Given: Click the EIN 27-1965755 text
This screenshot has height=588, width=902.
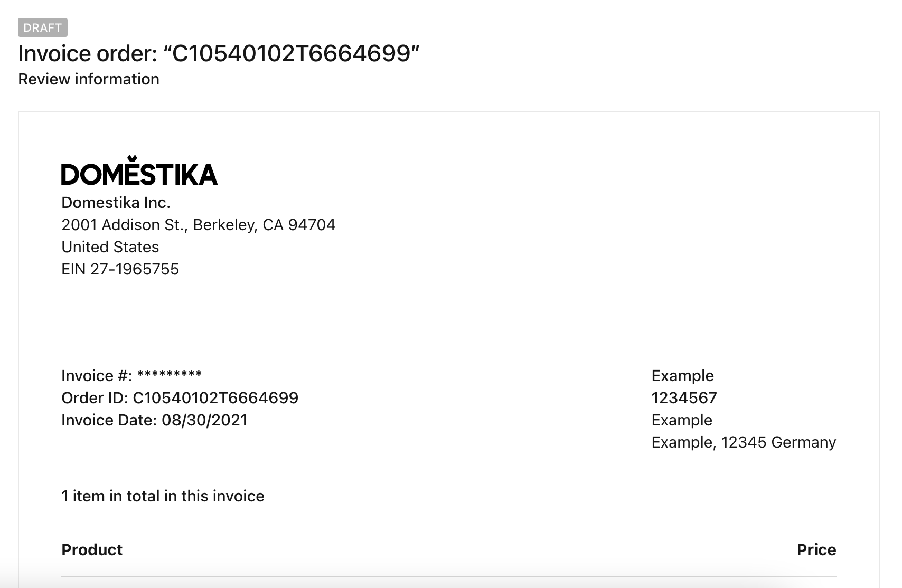Looking at the screenshot, I should (120, 269).
